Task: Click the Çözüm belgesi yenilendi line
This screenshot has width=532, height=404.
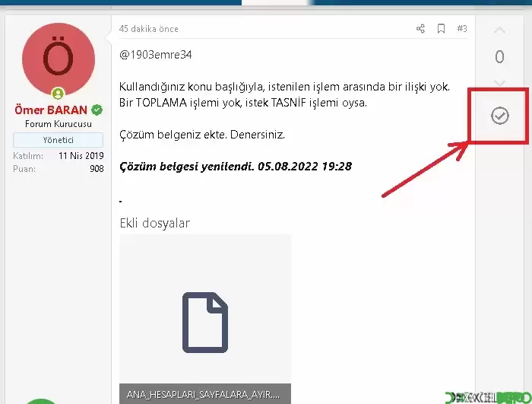Action: [236, 167]
